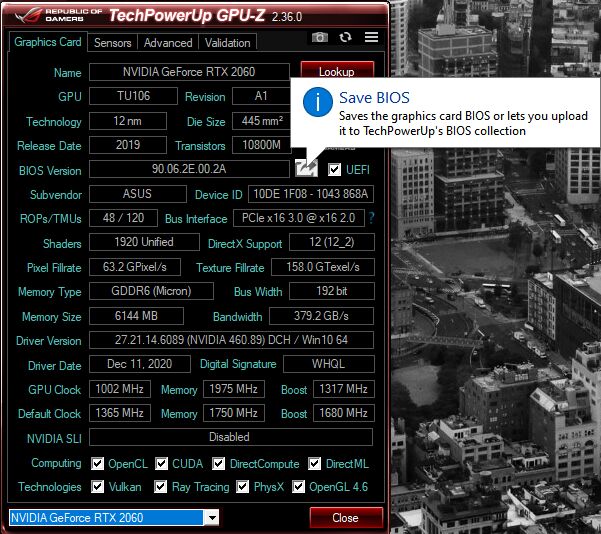Switch to the Sensors tab
This screenshot has height=534, width=601.
click(113, 43)
